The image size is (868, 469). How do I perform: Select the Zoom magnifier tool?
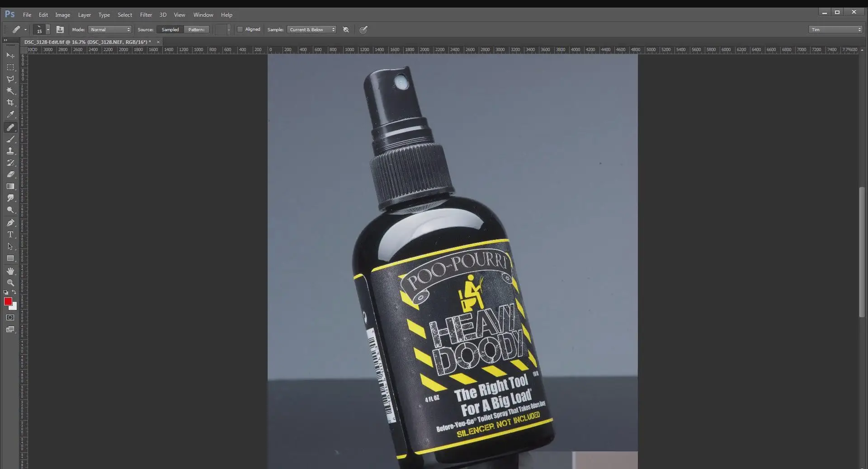point(10,283)
